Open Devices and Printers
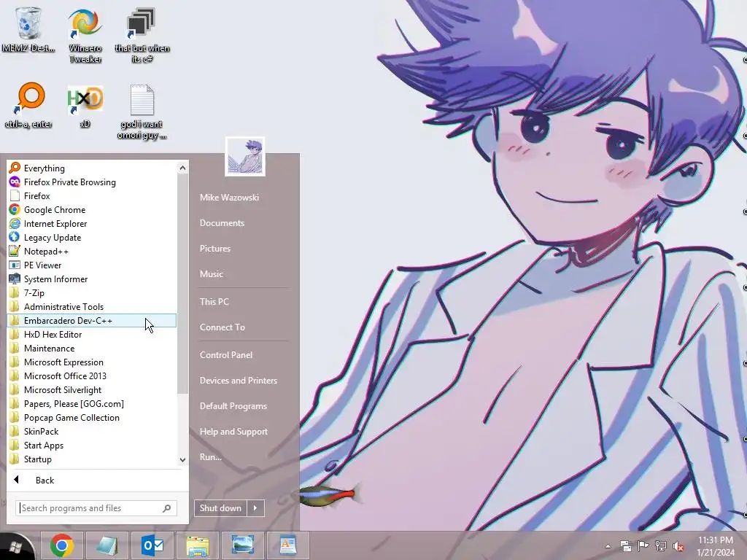747x560 pixels. click(239, 381)
